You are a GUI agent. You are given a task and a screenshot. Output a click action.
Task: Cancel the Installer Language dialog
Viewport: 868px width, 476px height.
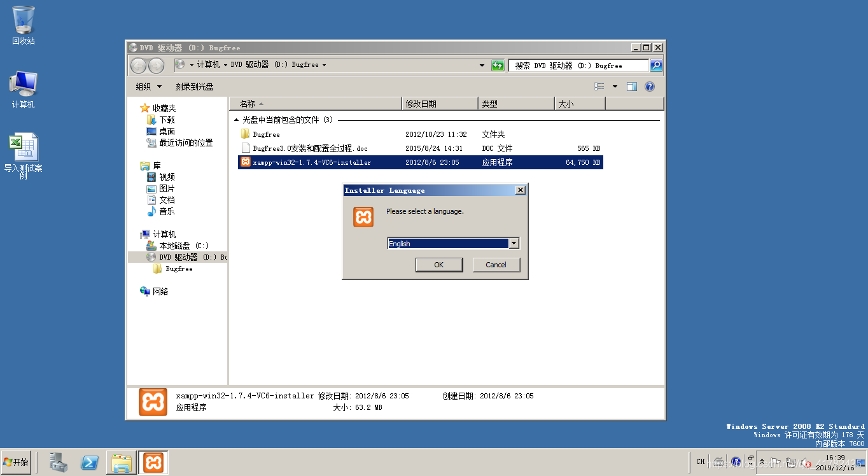496,265
